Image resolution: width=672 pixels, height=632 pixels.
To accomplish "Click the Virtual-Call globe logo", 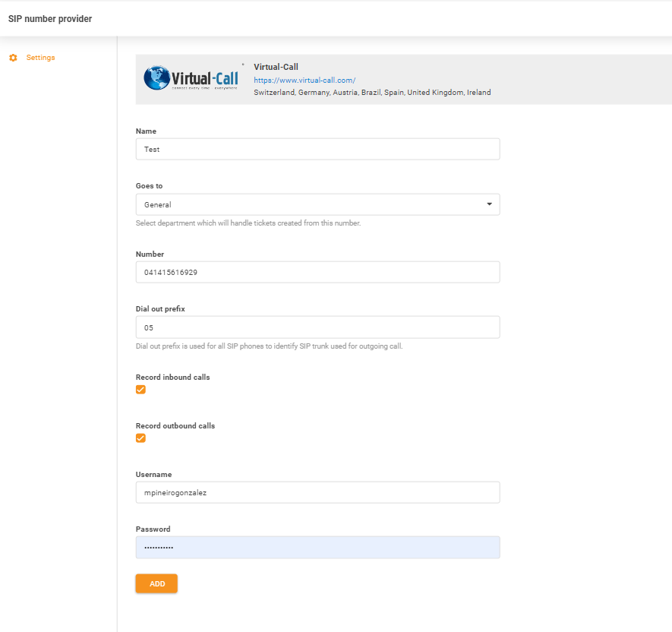I will pyautogui.click(x=157, y=77).
